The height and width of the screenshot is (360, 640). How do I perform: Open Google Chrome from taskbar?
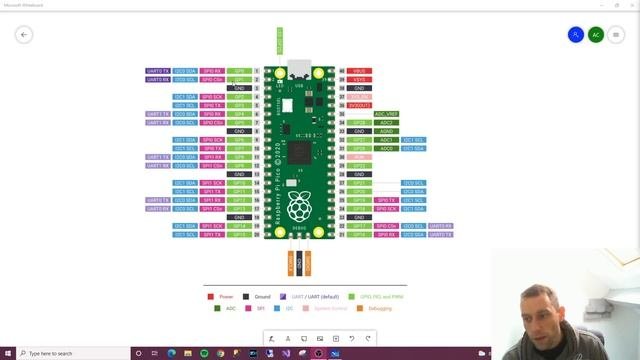point(220,353)
